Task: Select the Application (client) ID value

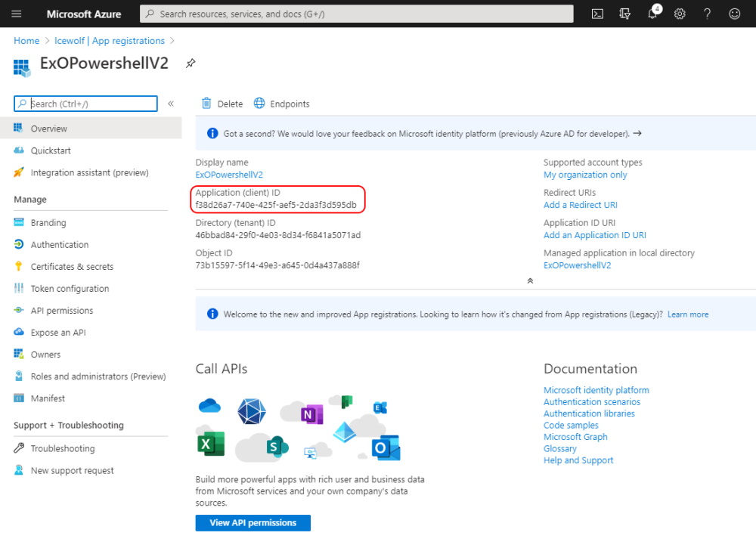Action: click(x=276, y=205)
